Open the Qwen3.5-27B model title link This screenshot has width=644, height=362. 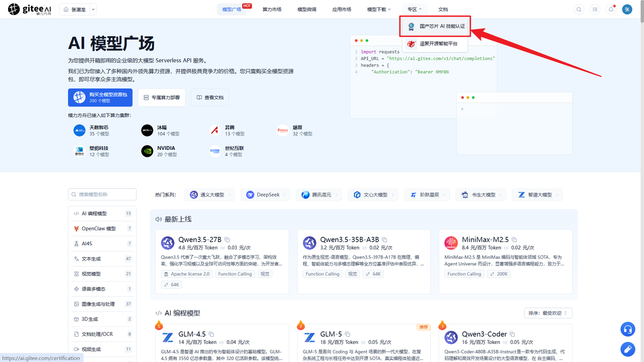point(200,240)
